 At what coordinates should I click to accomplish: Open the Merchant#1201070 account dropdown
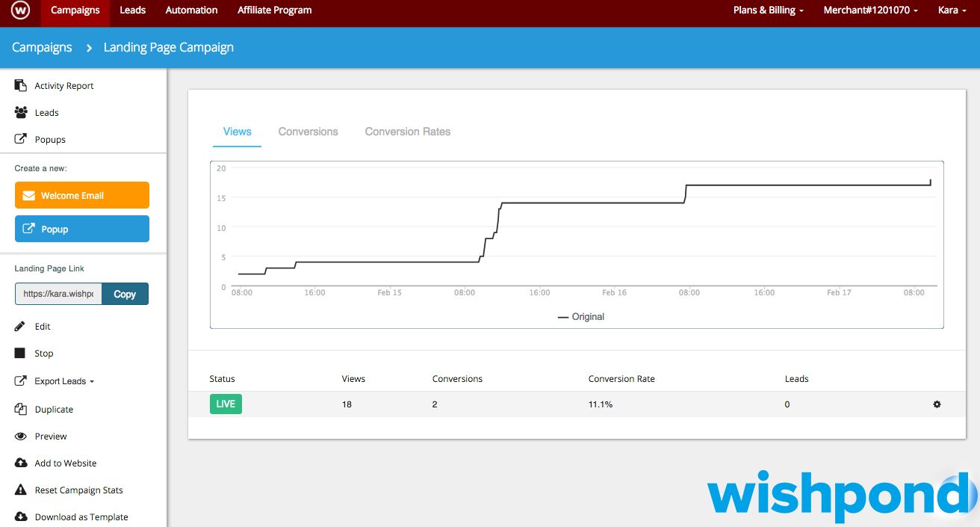click(x=870, y=10)
